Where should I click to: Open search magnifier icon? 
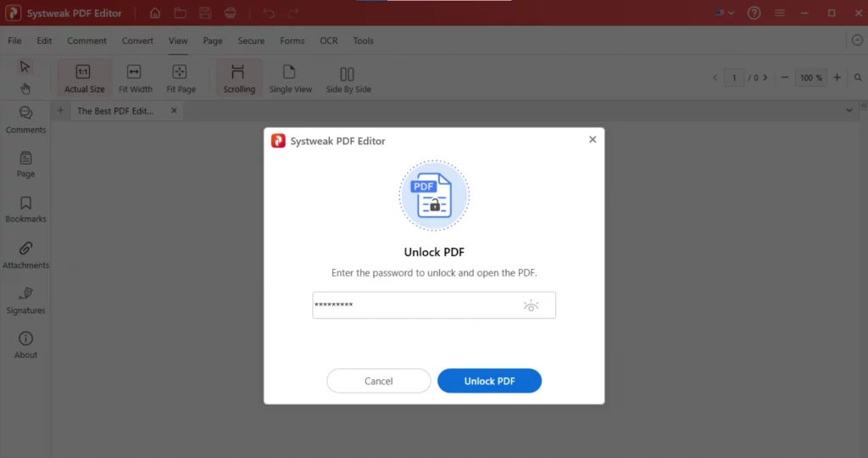[x=858, y=77]
